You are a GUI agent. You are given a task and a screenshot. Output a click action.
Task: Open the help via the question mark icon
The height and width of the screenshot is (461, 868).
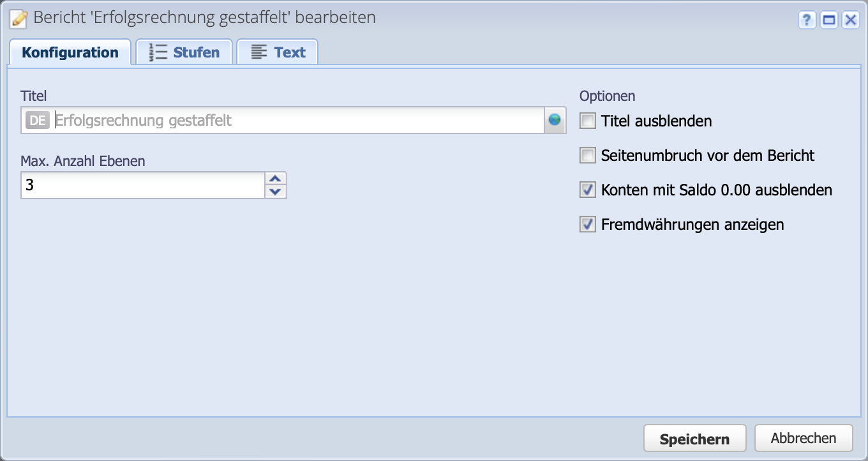807,20
